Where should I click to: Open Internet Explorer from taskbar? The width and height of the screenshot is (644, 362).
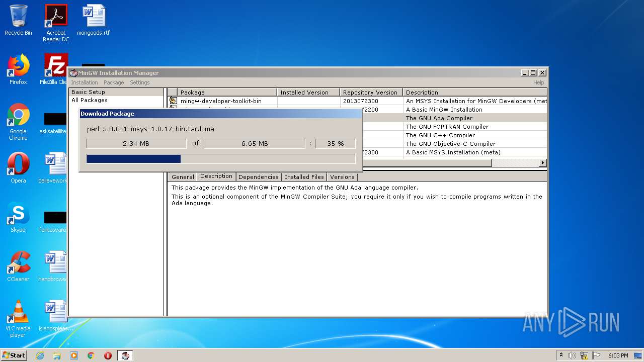(x=40, y=355)
